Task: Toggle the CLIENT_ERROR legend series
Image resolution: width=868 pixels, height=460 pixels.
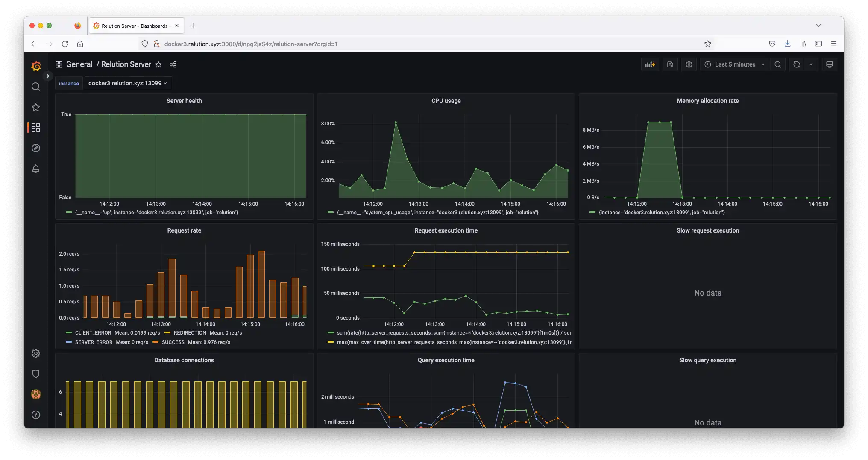Action: 93,333
